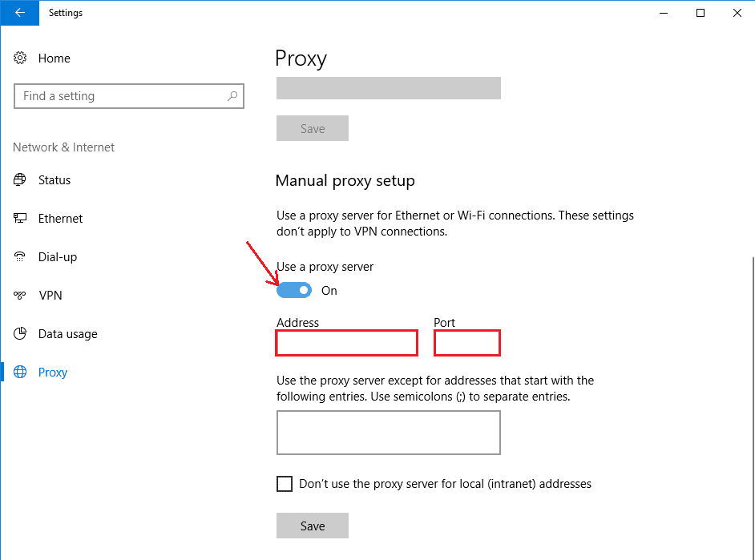The image size is (755, 560).
Task: Click the Data usage icon
Action: 21,334
